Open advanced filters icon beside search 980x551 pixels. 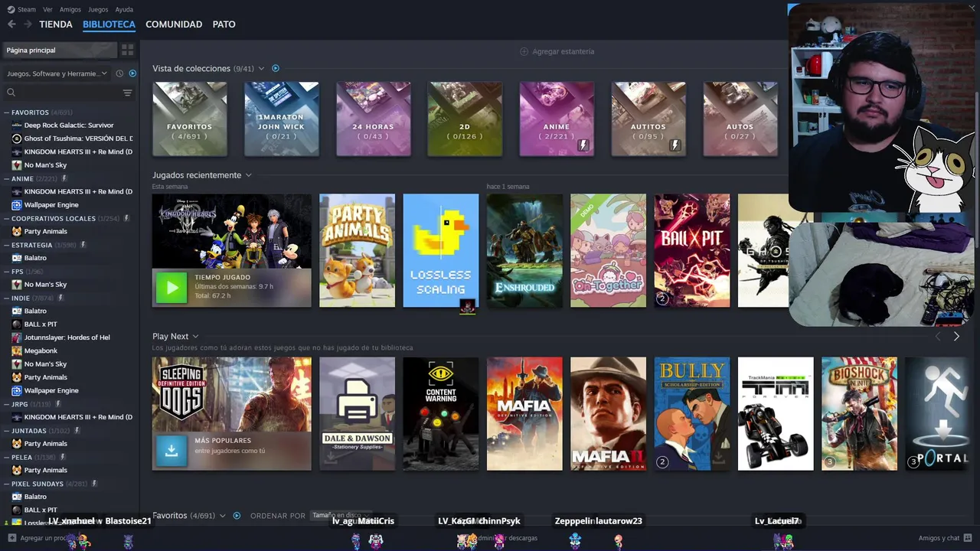click(127, 93)
